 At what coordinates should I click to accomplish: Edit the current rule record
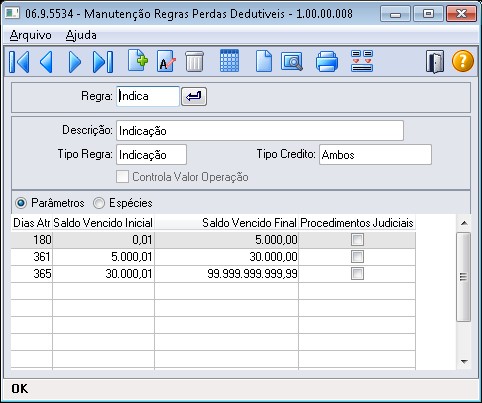pos(166,61)
